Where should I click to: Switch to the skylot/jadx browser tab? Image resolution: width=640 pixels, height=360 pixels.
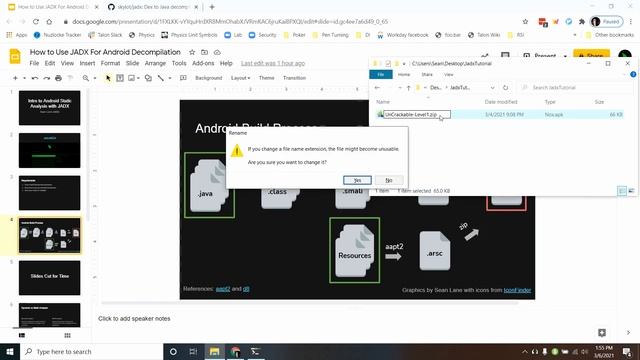(153, 7)
